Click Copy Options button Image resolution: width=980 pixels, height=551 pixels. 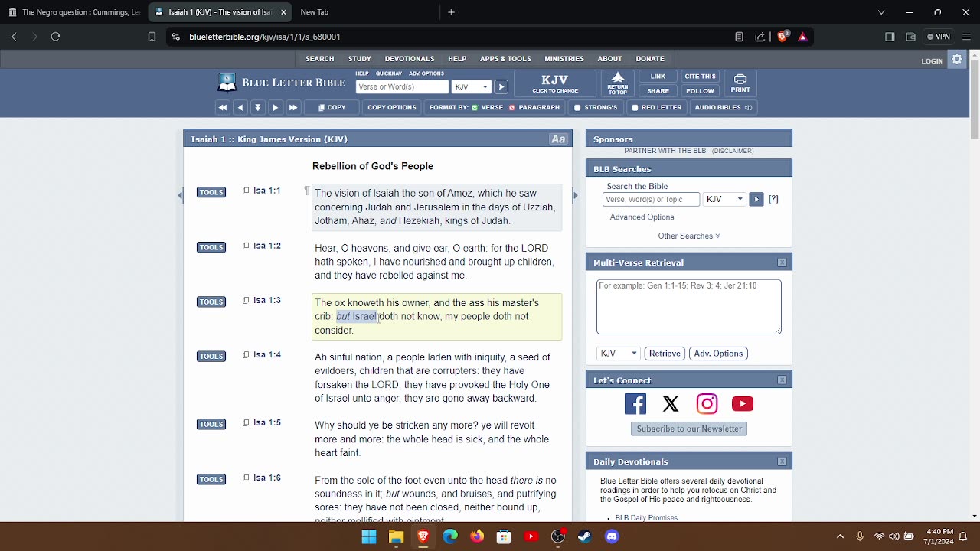[x=391, y=108]
